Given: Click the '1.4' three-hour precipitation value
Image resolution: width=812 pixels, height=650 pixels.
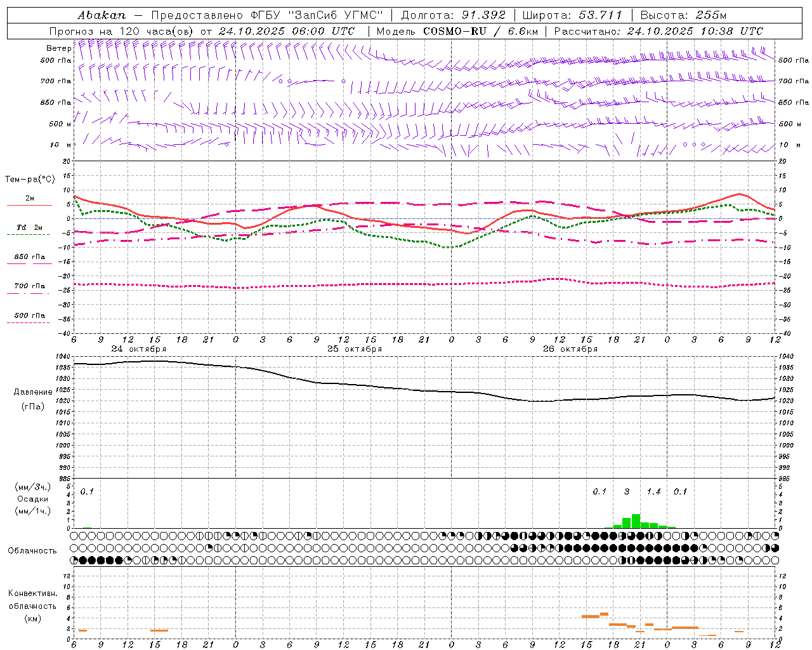Looking at the screenshot, I should point(653,492).
